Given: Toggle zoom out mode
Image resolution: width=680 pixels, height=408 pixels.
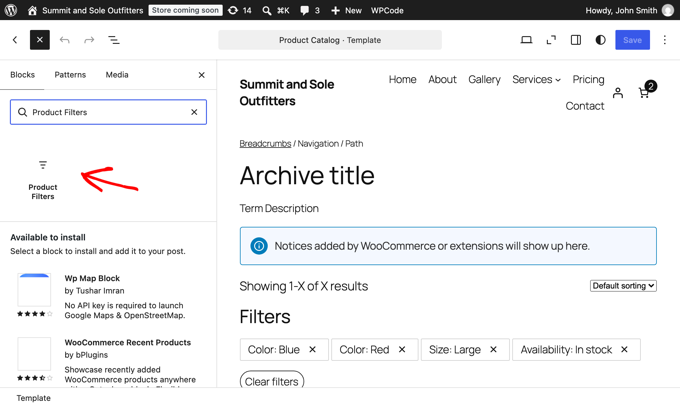Looking at the screenshot, I should (x=551, y=40).
